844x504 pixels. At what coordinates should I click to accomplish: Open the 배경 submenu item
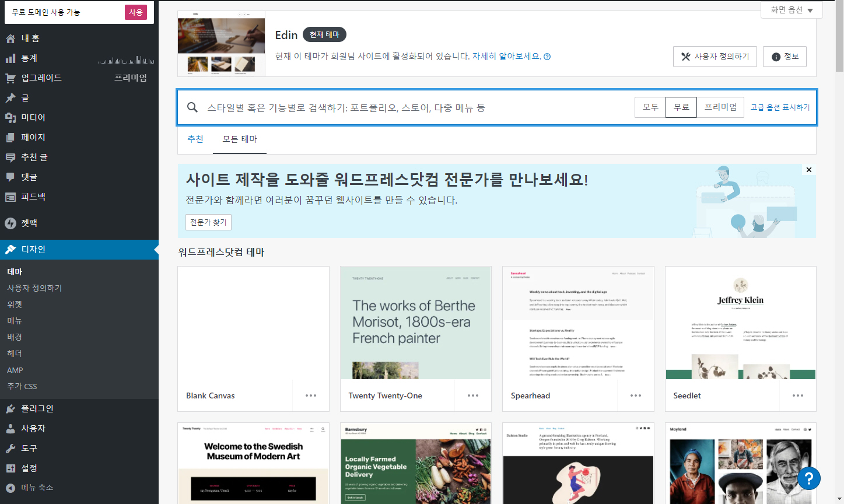15,337
